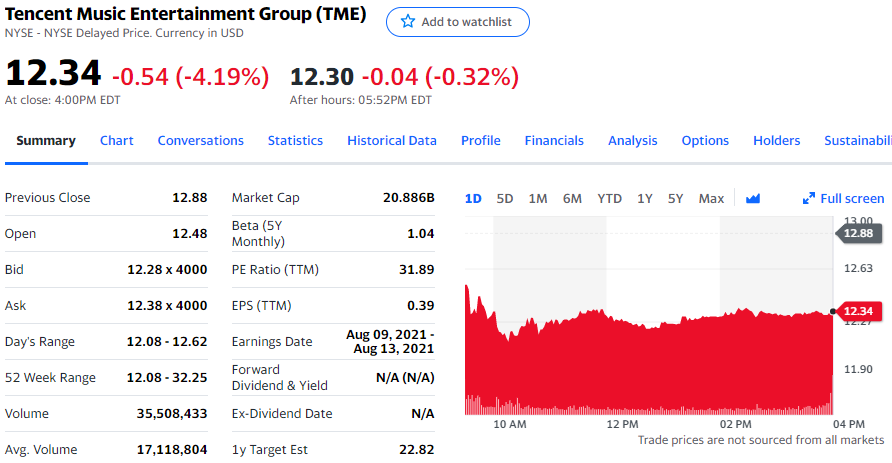
Task: Click the Earnings Date value
Action: coord(390,341)
